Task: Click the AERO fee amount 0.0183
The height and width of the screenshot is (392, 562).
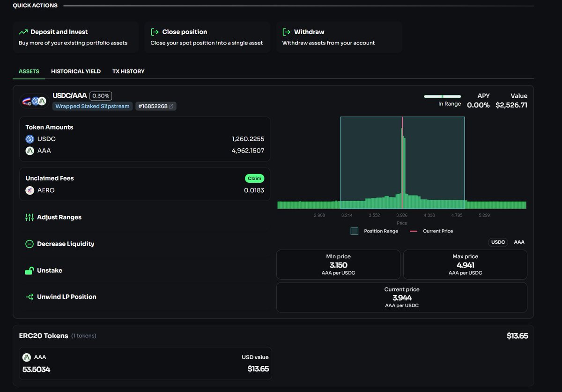Action: pos(254,190)
